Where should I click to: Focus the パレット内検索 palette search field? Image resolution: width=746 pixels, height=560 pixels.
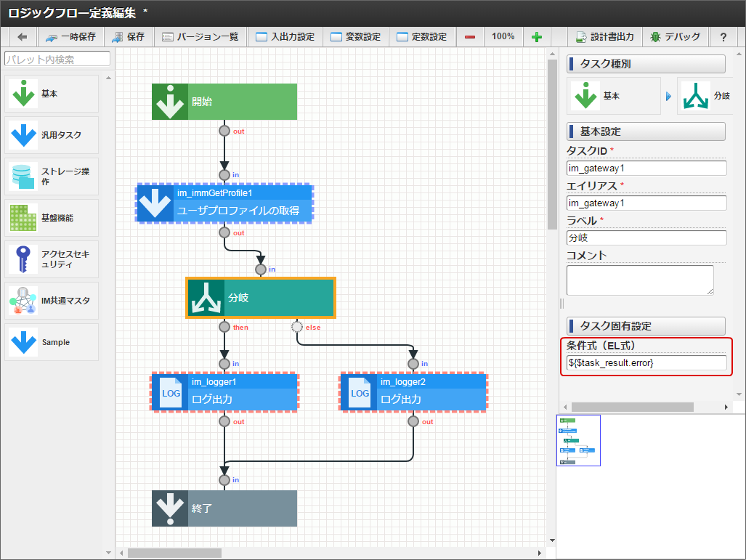point(57,59)
